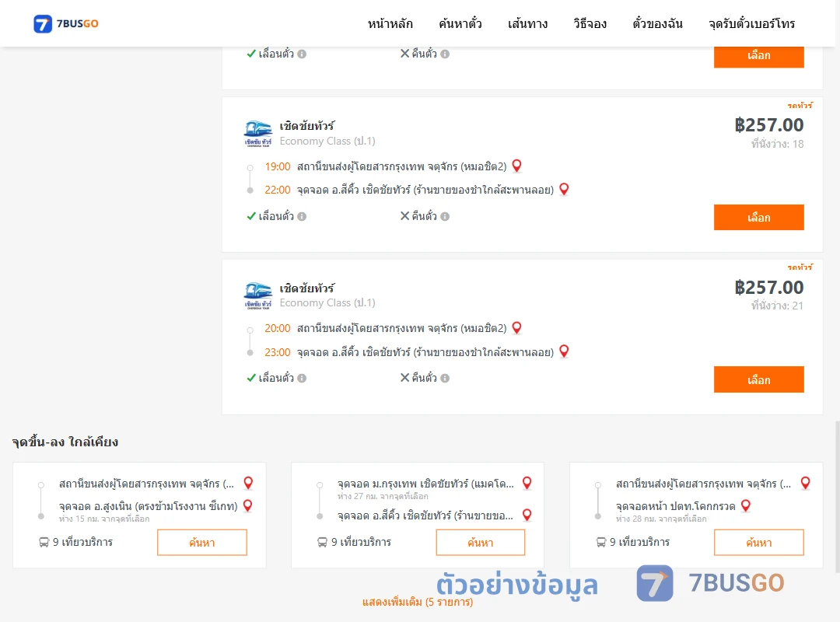Click origin map pin on อ.สูงเนิน card
840x622 pixels.
[x=249, y=484]
